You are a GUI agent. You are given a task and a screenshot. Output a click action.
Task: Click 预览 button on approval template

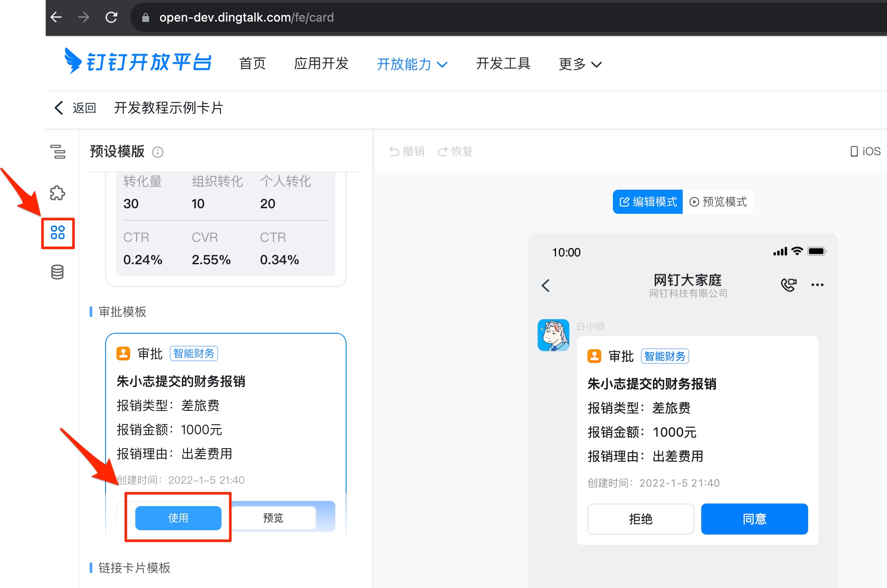273,518
